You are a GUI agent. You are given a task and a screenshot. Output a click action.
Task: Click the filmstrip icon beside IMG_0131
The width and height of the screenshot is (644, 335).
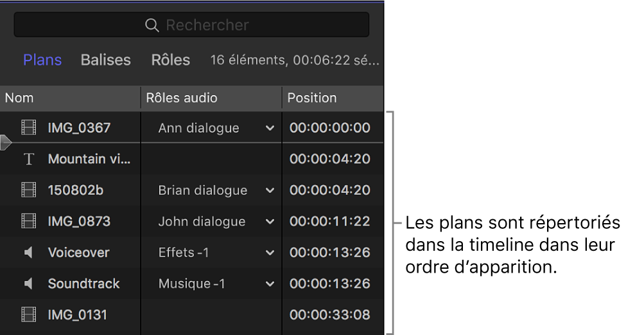pos(28,315)
